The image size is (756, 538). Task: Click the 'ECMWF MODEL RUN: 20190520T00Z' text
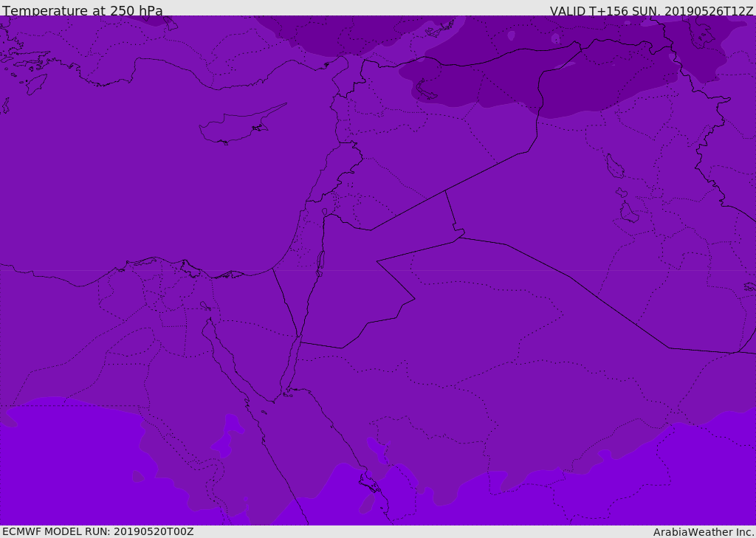point(98,531)
